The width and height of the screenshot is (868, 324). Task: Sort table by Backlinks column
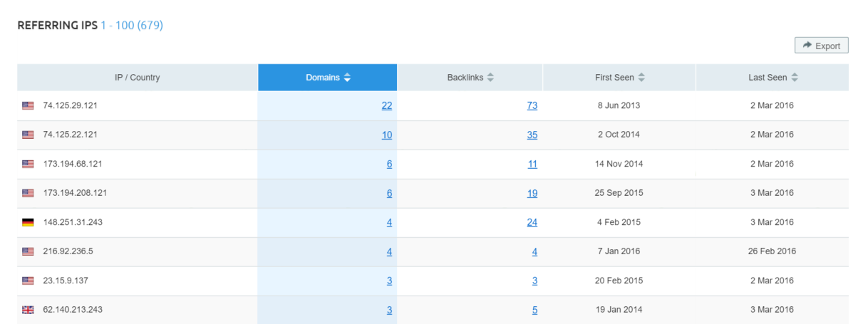470,78
